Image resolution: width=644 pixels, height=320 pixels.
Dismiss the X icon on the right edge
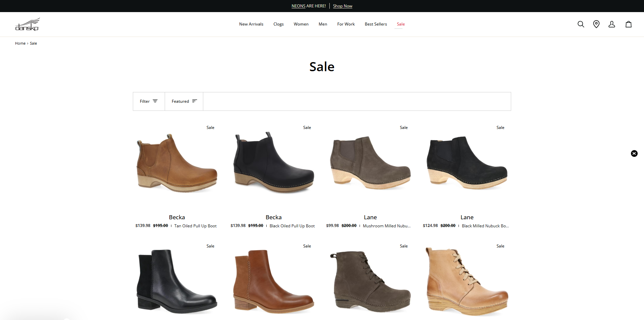[x=634, y=153]
